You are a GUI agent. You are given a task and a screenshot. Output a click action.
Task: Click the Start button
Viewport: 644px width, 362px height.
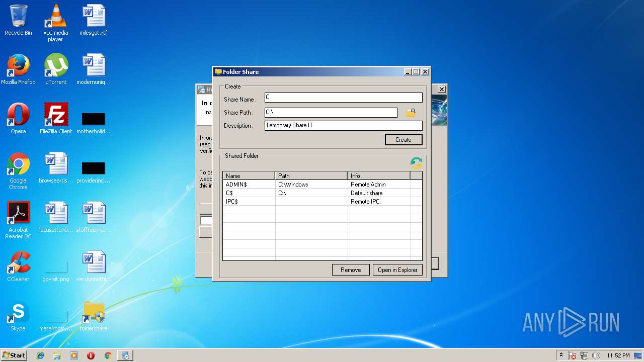(14, 355)
